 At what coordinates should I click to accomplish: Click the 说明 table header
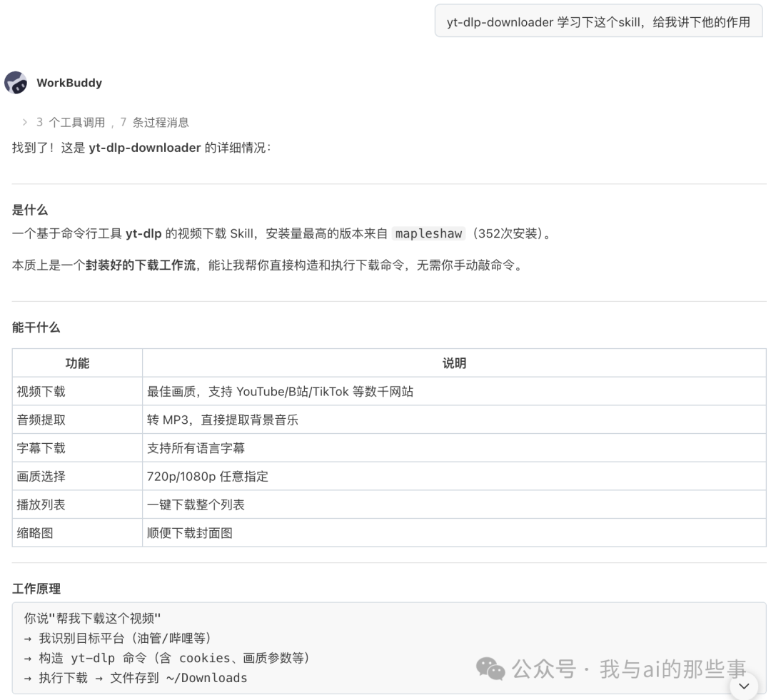click(454, 363)
